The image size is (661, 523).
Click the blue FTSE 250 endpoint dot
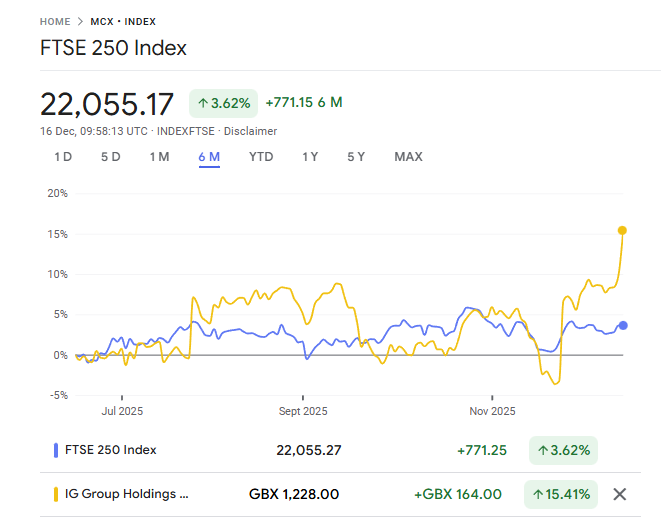tap(623, 325)
